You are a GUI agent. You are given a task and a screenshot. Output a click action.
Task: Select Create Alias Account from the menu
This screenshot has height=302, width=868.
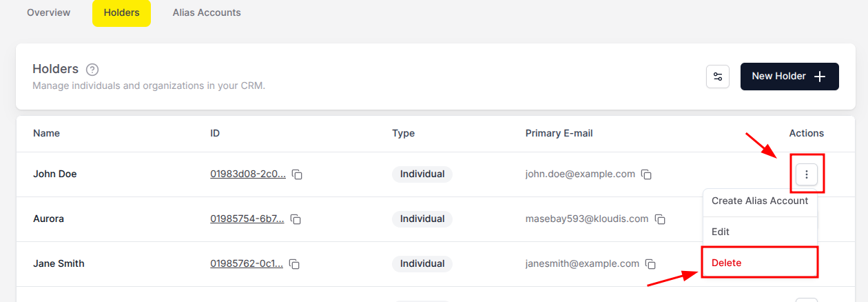pyautogui.click(x=760, y=201)
